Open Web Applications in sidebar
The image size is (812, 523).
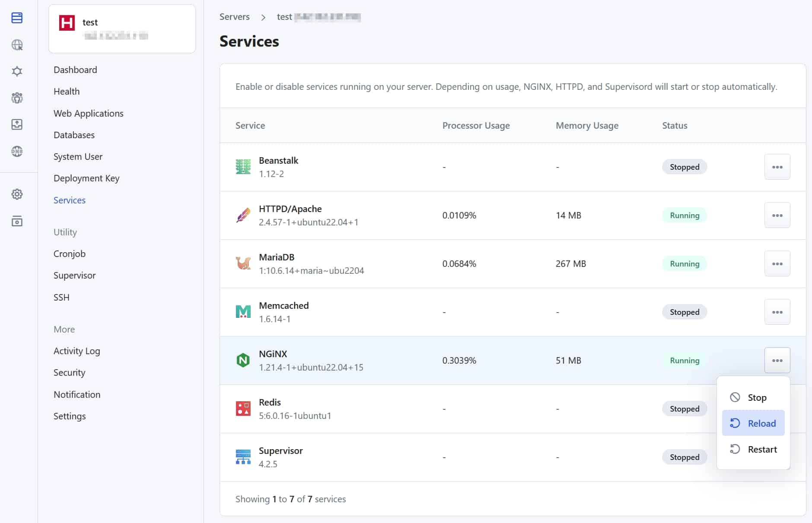[88, 113]
